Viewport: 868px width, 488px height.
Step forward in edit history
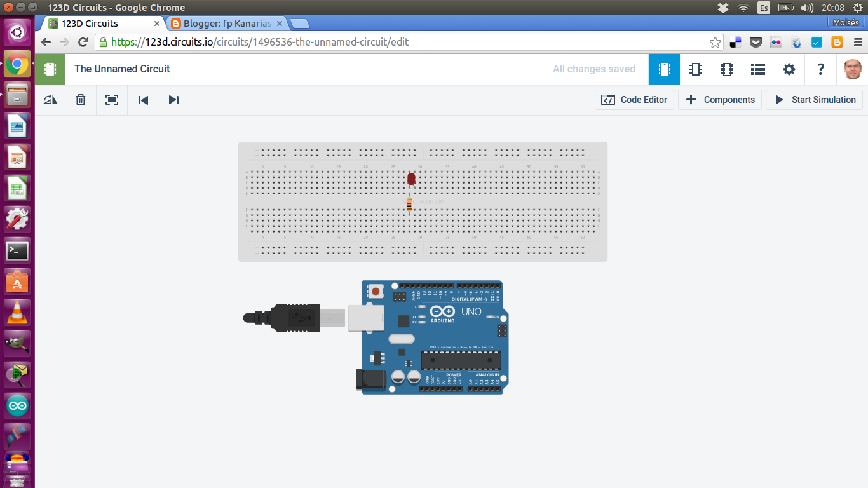173,100
